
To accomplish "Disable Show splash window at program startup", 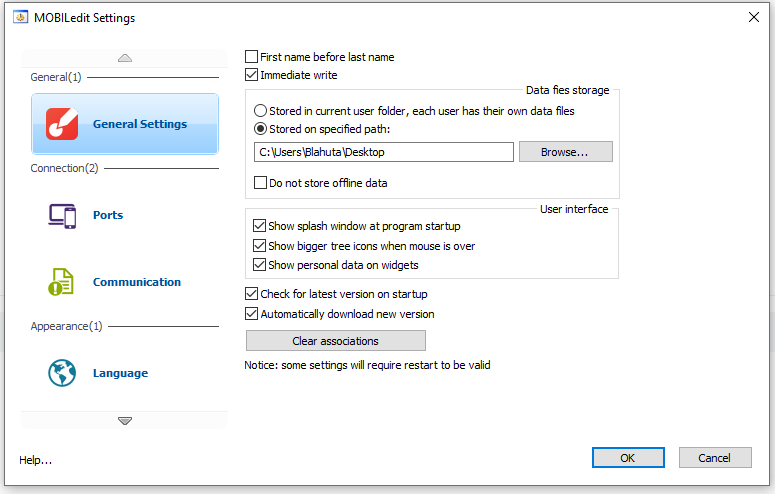I will click(x=259, y=225).
